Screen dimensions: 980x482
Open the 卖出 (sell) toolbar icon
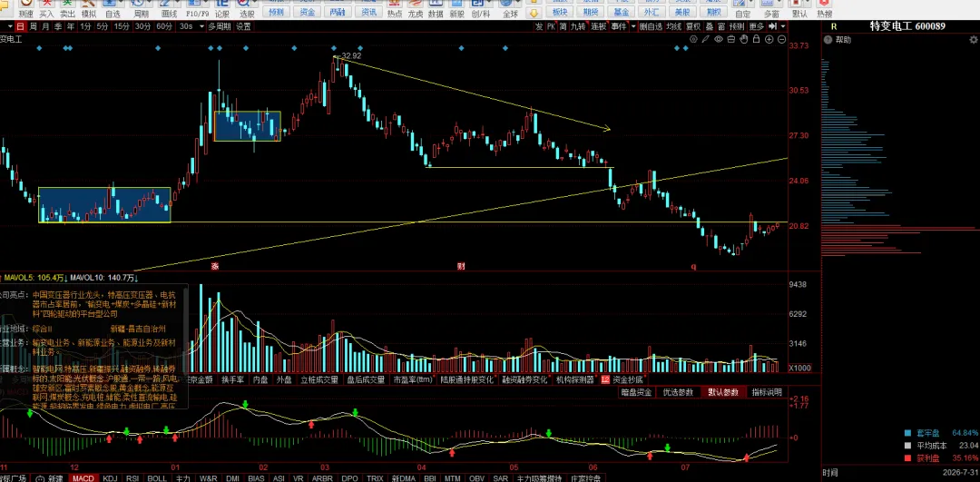click(x=67, y=8)
